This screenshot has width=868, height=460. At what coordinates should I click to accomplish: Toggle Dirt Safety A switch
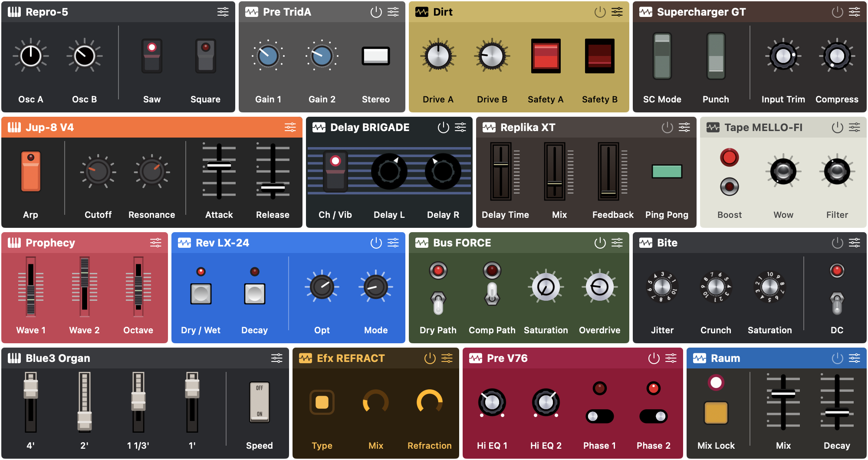(x=546, y=56)
